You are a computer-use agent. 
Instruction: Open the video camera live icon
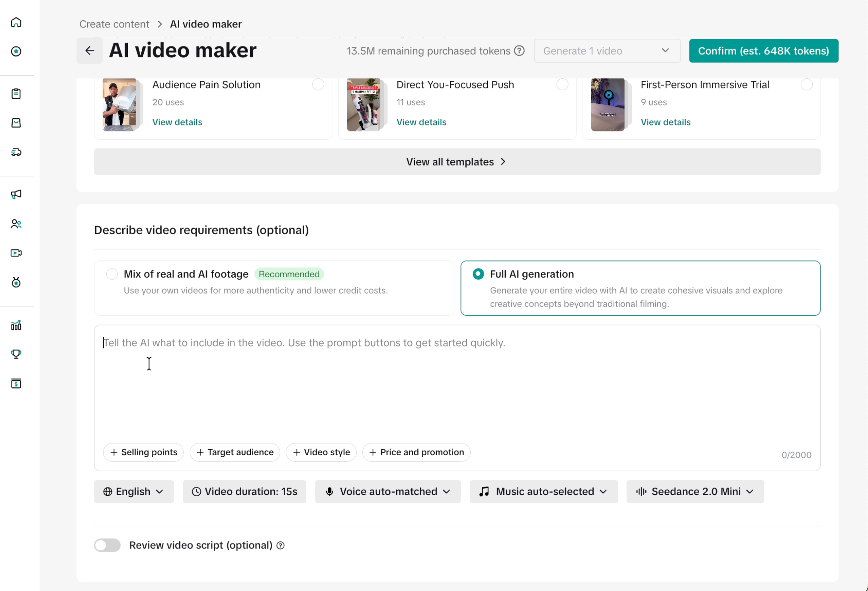(x=16, y=253)
